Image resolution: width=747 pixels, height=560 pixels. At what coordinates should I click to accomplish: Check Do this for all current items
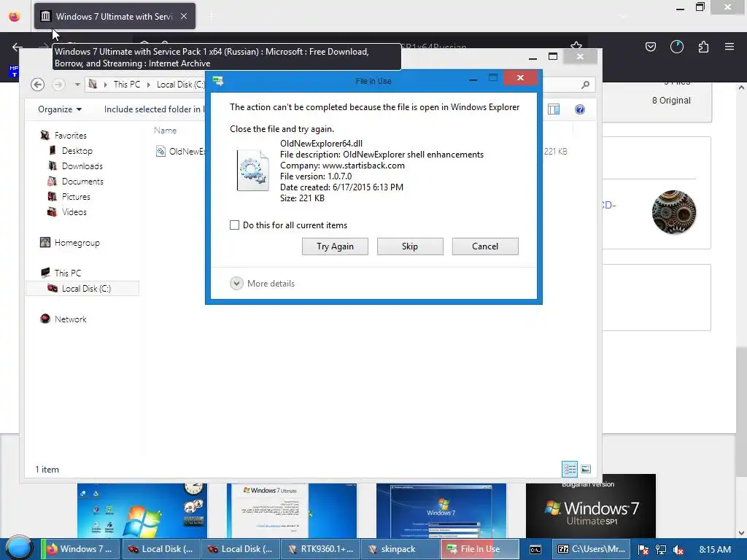point(234,225)
